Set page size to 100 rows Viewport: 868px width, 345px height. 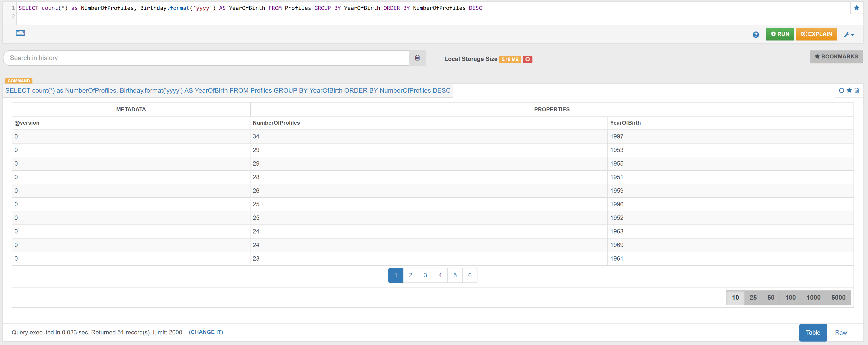[790, 297]
